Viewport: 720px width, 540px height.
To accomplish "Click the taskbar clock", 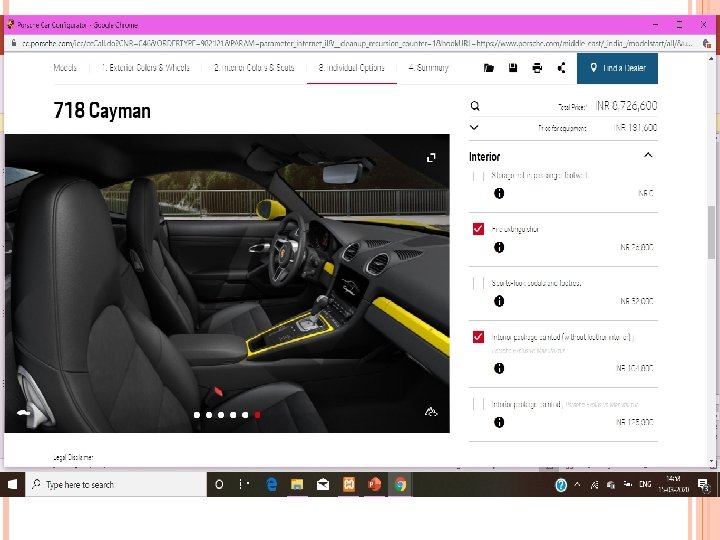I will point(673,484).
